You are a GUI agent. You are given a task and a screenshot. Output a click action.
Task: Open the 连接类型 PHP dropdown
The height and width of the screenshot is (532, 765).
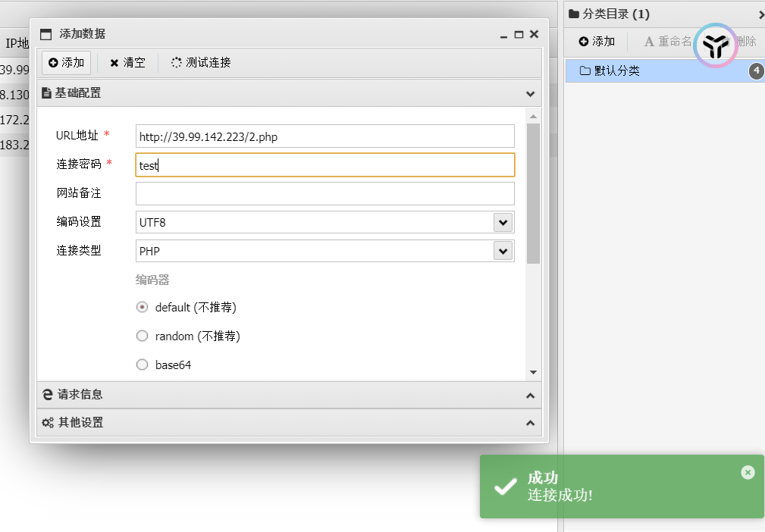tap(503, 251)
